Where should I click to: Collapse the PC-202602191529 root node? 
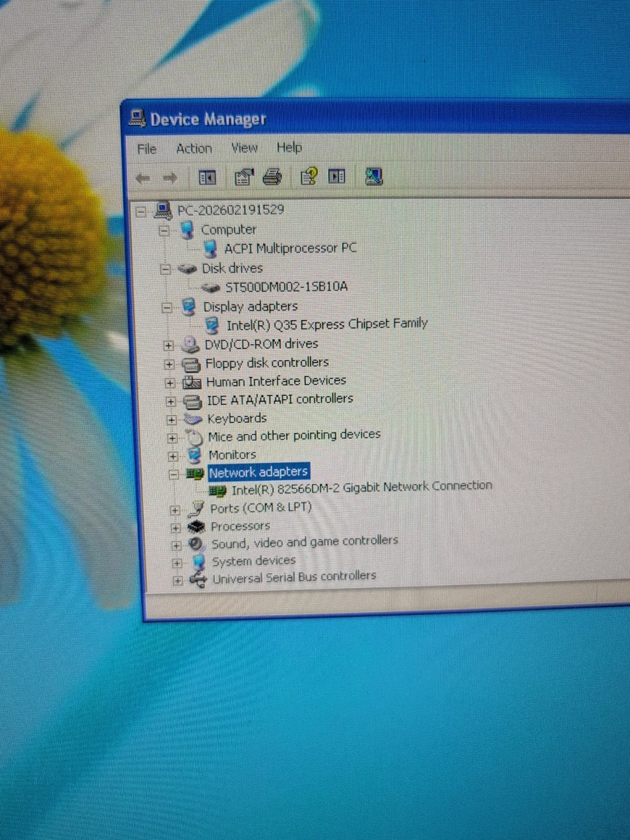tap(141, 212)
